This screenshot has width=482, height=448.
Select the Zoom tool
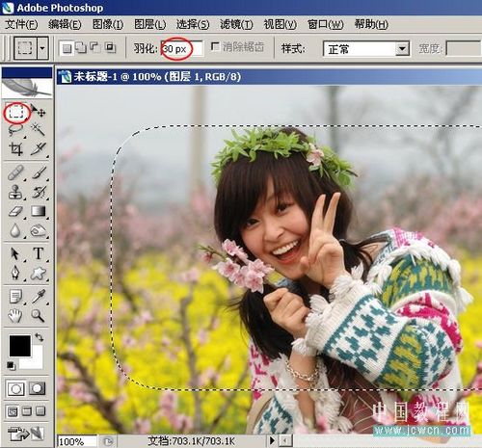point(38,316)
